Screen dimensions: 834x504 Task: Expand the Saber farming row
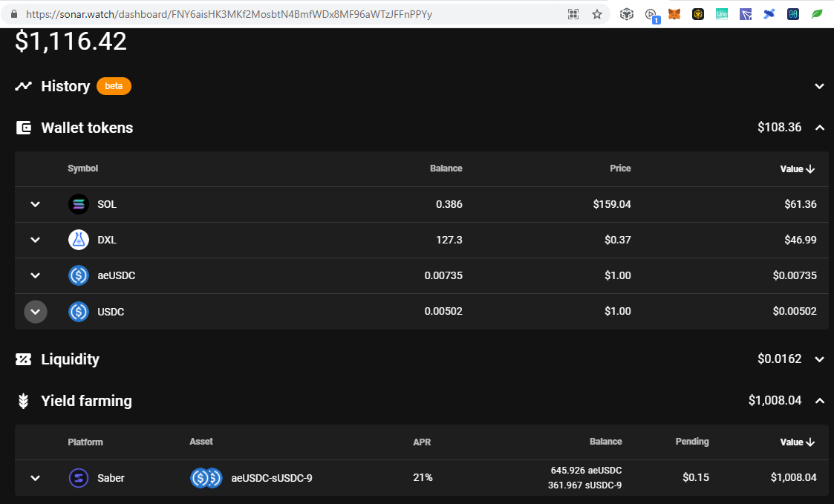(x=35, y=478)
